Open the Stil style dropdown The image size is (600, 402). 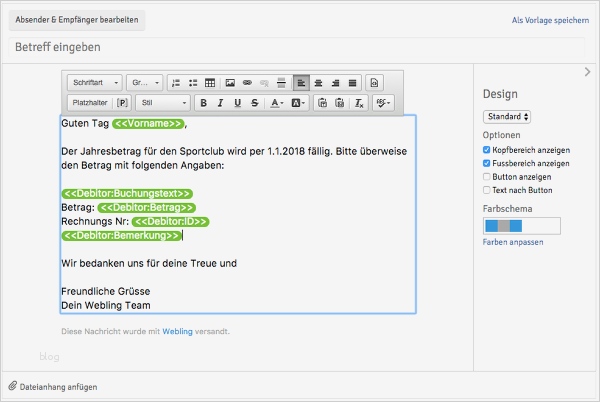[163, 103]
